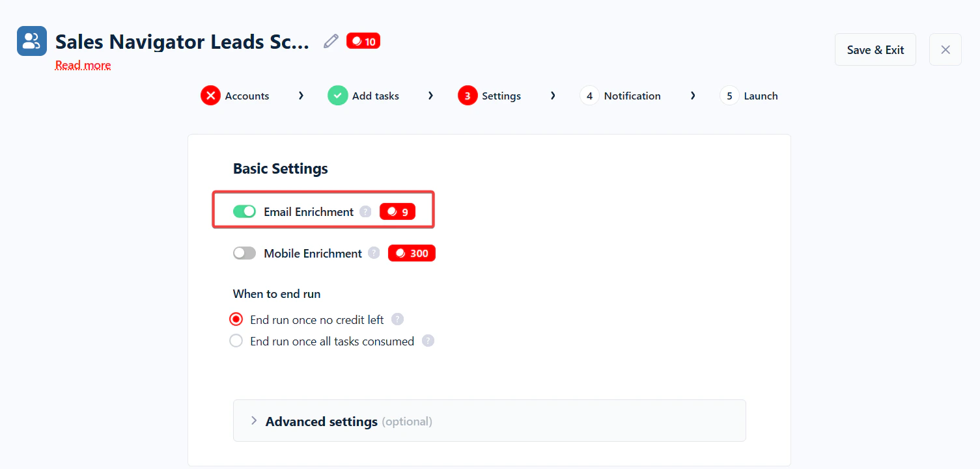Click the Save & Exit button

(x=875, y=49)
